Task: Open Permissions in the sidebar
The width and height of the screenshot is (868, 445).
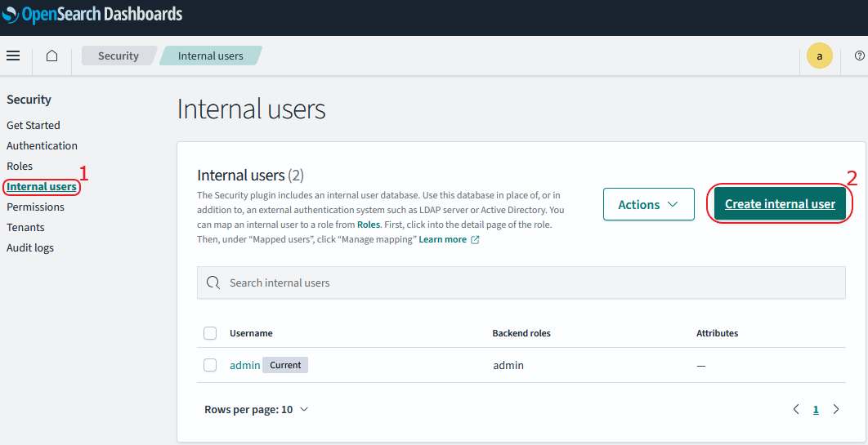Action: pyautogui.click(x=35, y=207)
